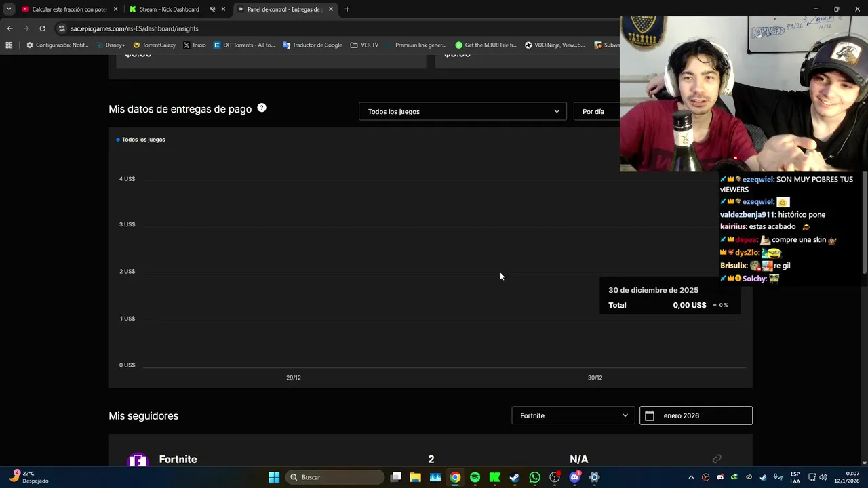Open the Por día period dropdown
Image resolution: width=868 pixels, height=488 pixels.
pyautogui.click(x=597, y=111)
